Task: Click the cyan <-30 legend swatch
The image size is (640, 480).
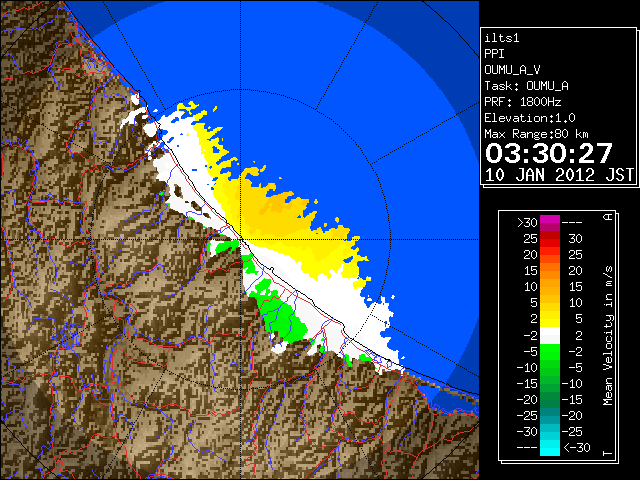Action: pos(550,447)
